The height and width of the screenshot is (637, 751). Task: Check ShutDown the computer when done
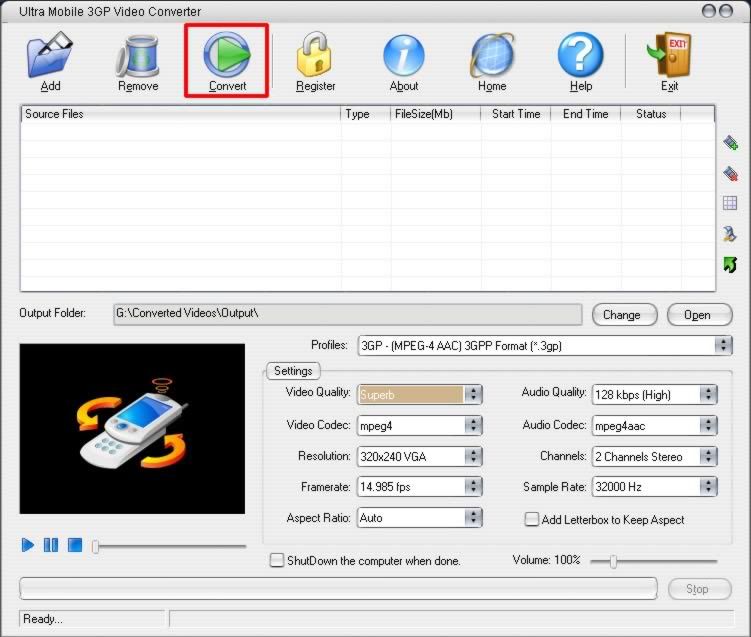pyautogui.click(x=276, y=560)
